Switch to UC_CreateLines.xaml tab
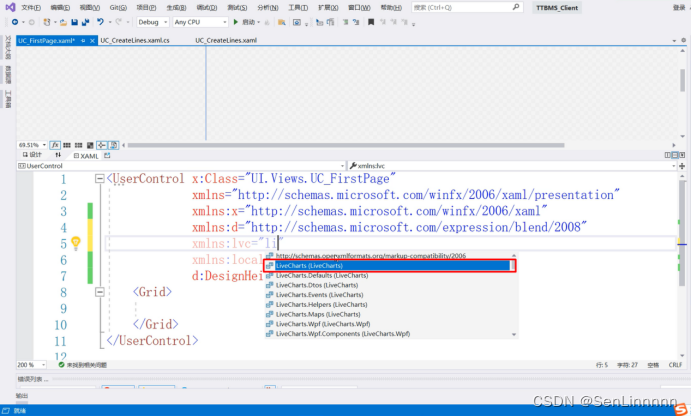Image resolution: width=692 pixels, height=417 pixels. (x=226, y=41)
